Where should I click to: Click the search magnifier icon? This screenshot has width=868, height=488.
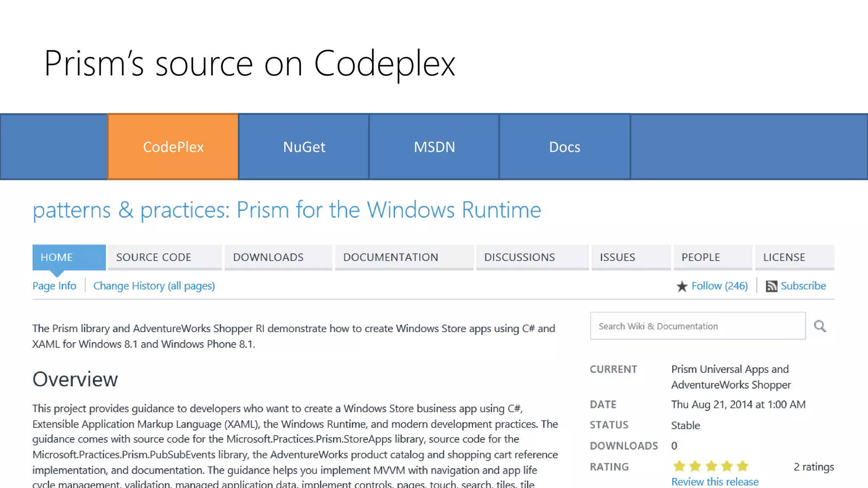click(x=820, y=326)
